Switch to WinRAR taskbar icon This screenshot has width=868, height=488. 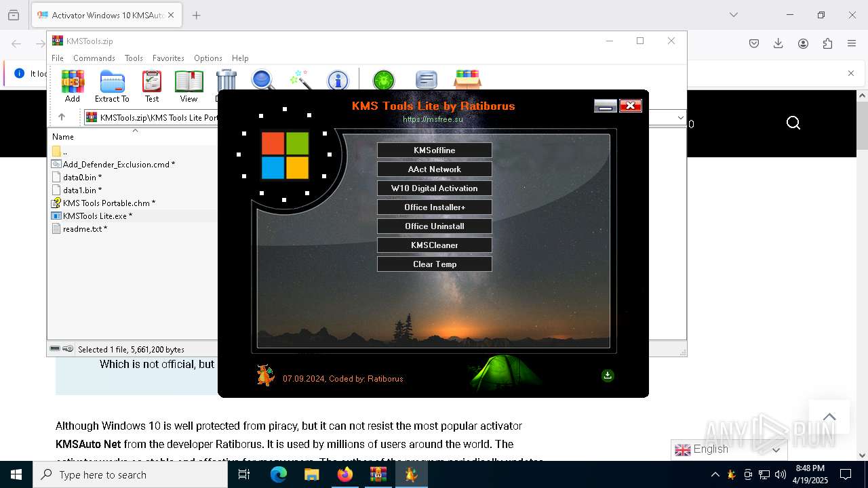tap(378, 474)
